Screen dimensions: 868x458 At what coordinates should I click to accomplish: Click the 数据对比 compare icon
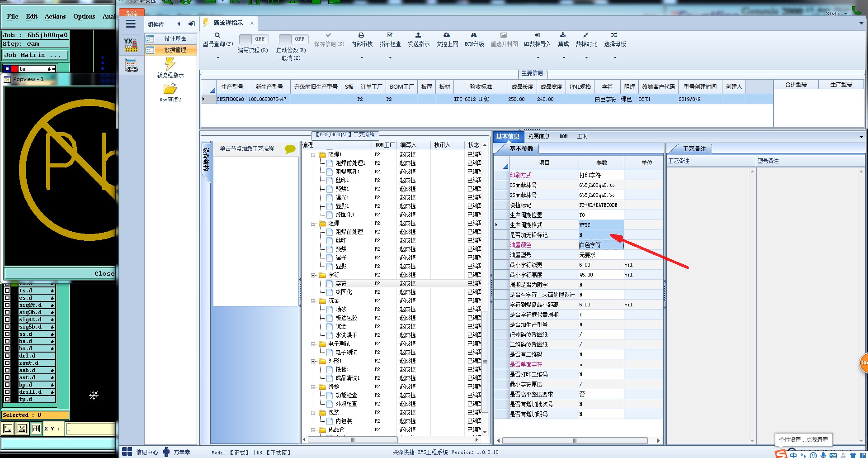coord(586,35)
